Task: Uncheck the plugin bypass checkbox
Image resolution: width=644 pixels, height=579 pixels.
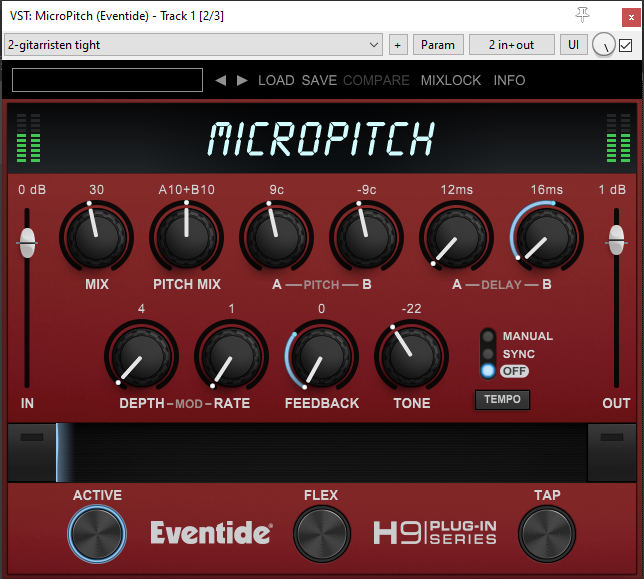Action: [626, 45]
